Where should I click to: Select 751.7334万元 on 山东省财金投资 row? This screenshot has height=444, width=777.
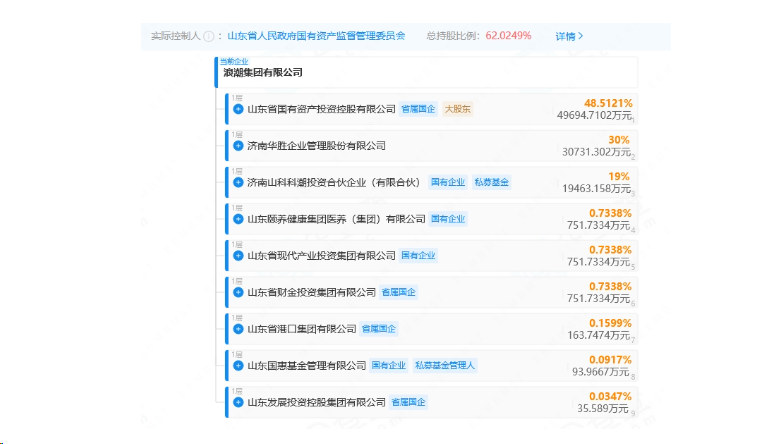point(599,299)
